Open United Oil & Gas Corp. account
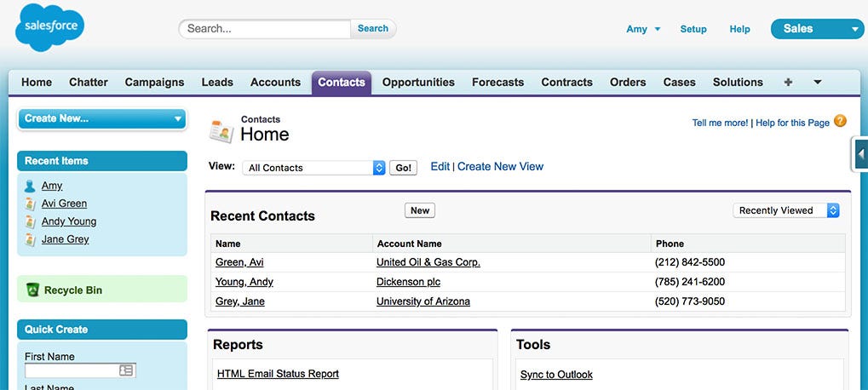 coord(428,262)
